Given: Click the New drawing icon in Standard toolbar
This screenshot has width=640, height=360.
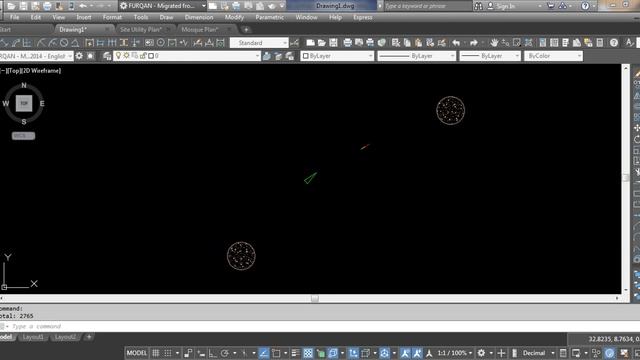Looking at the screenshot, I should pos(310,43).
